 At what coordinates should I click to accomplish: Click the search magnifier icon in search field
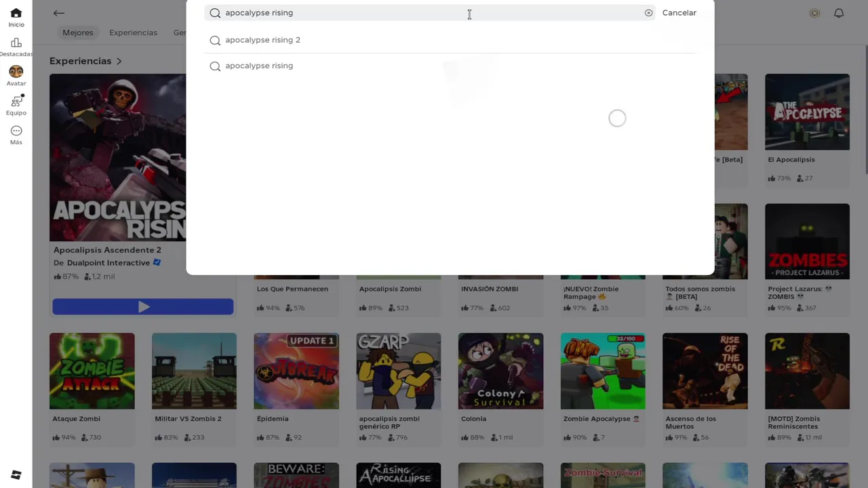(x=215, y=13)
